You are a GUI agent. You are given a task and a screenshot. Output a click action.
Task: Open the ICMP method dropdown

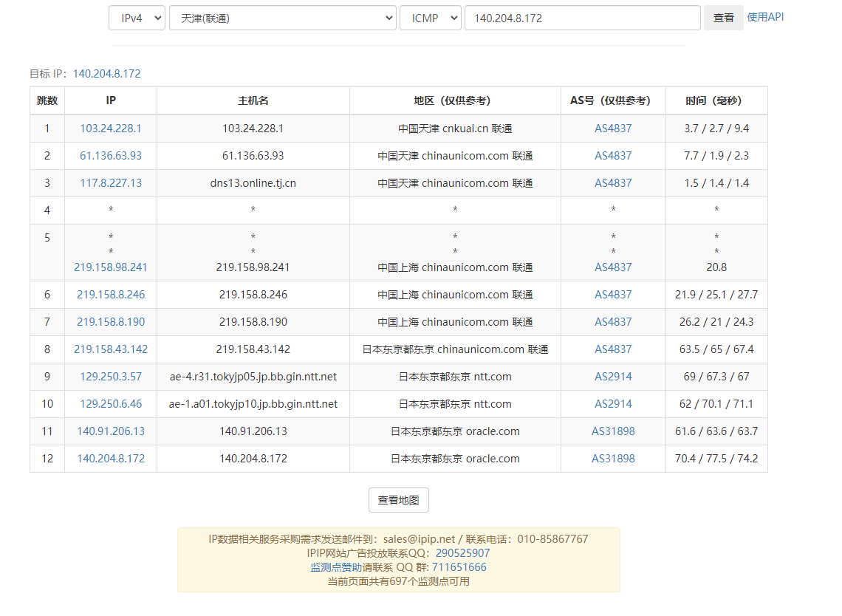[431, 18]
